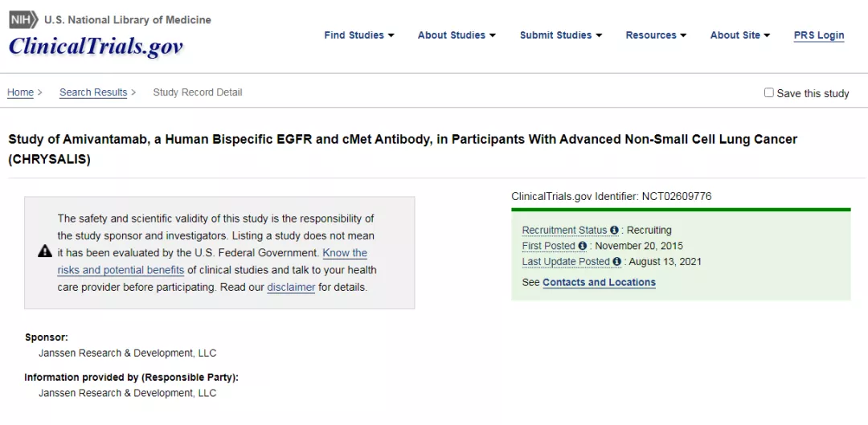This screenshot has width=868, height=425.
Task: Return to Search Results breadcrumb
Action: coord(93,92)
